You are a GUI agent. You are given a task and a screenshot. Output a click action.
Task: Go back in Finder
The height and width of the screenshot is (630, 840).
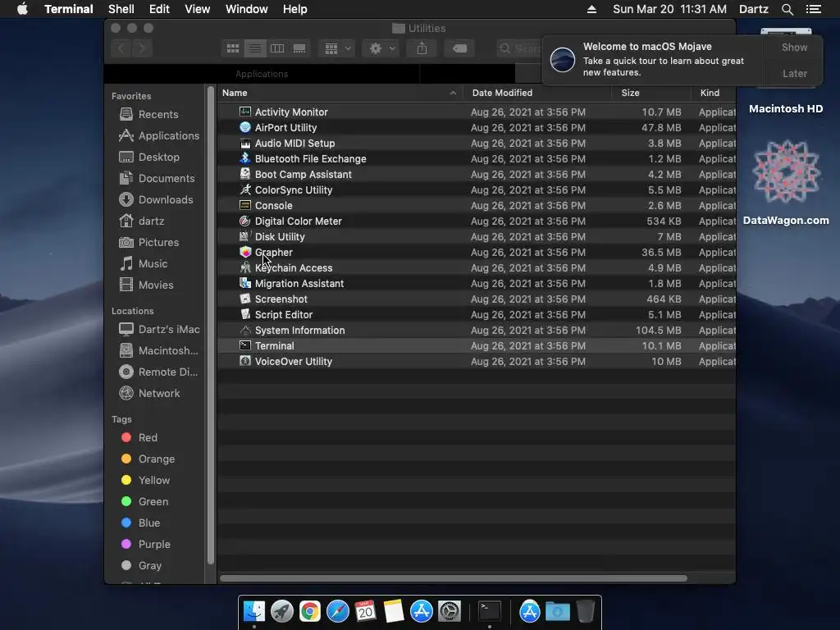pos(121,48)
